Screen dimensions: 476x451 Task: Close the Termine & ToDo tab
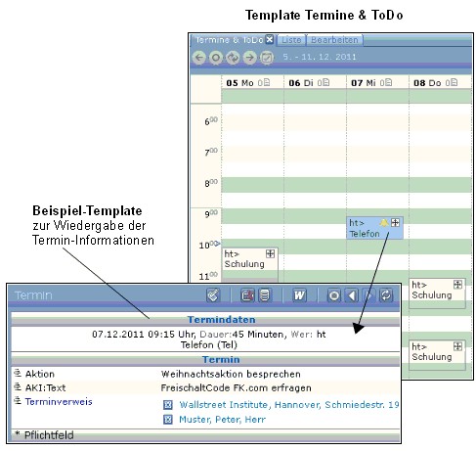(270, 39)
